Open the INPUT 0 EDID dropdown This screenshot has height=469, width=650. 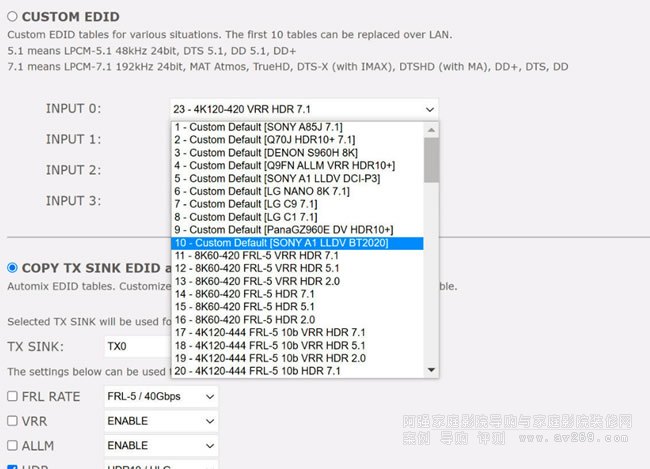coord(304,109)
